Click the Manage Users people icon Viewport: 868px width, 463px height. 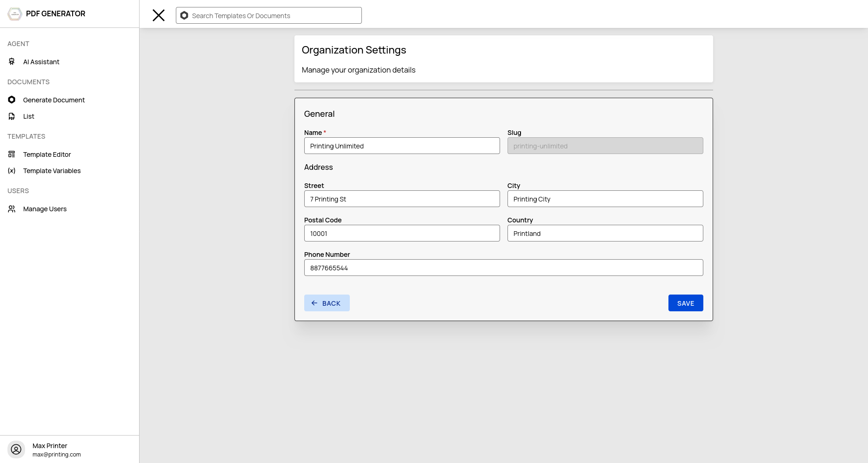(x=12, y=209)
